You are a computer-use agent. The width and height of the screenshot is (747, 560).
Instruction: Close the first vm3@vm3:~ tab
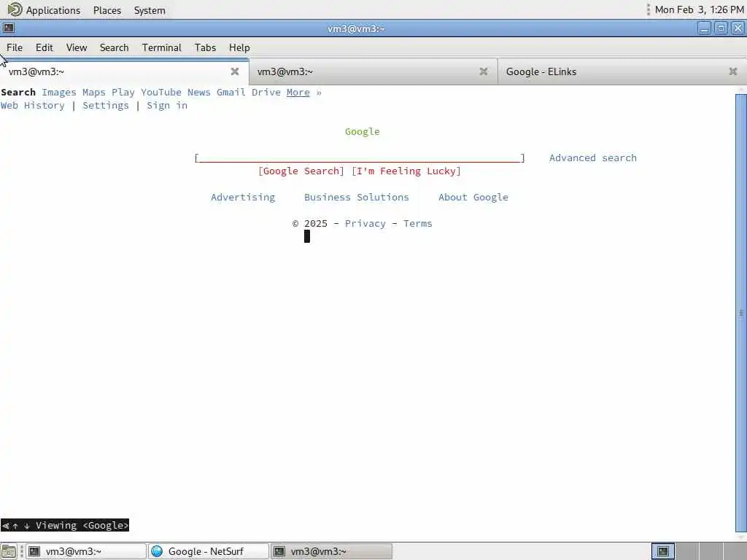point(234,71)
